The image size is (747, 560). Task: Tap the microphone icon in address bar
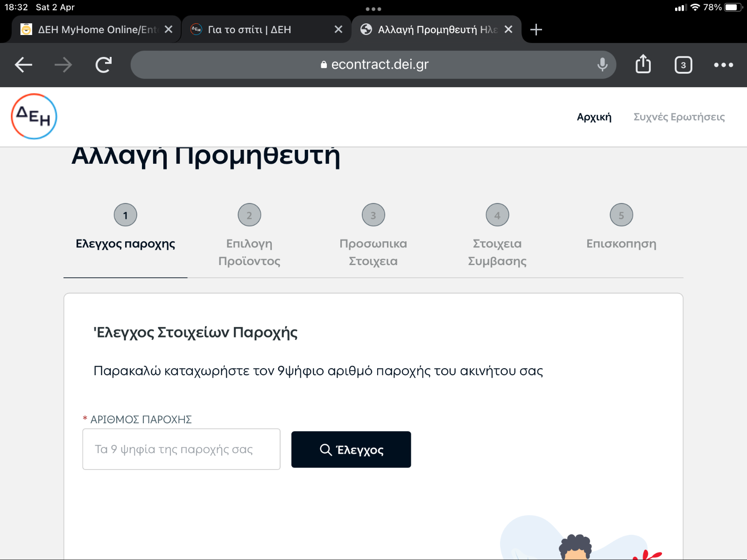602,65
